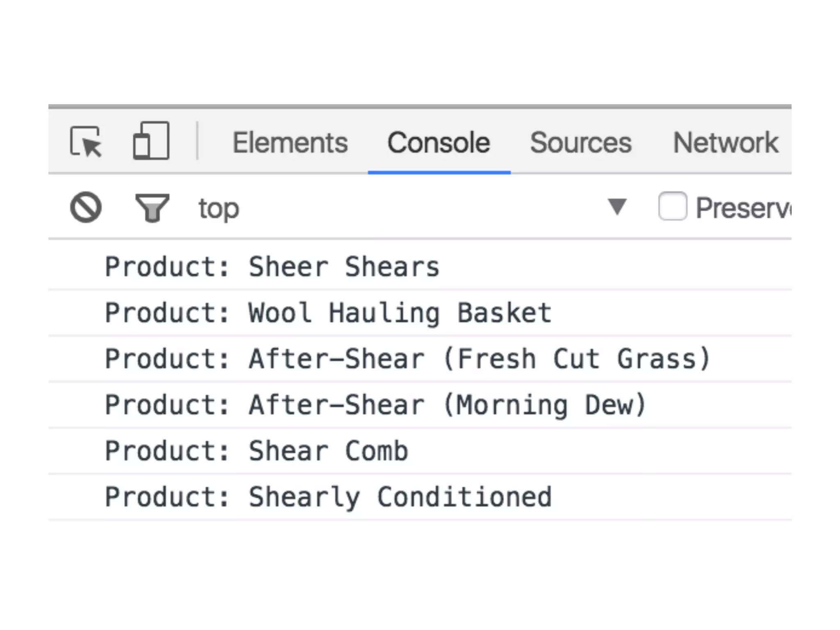Click the inspect element cursor icon

86,142
